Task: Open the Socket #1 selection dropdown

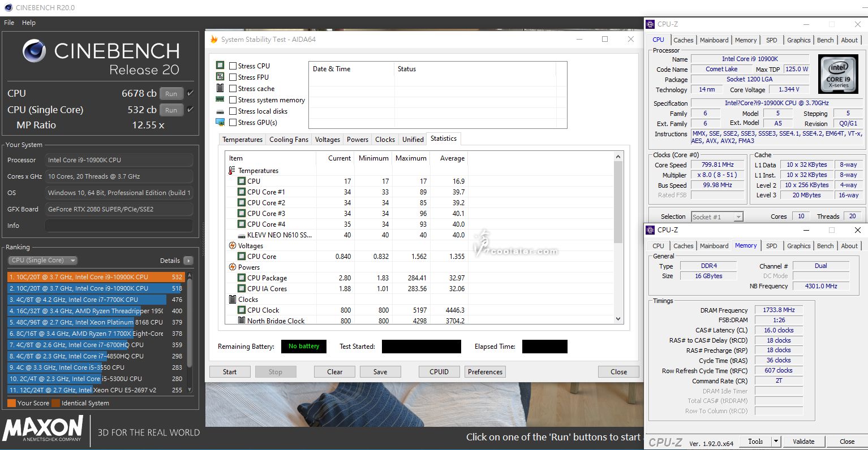Action: tap(716, 217)
